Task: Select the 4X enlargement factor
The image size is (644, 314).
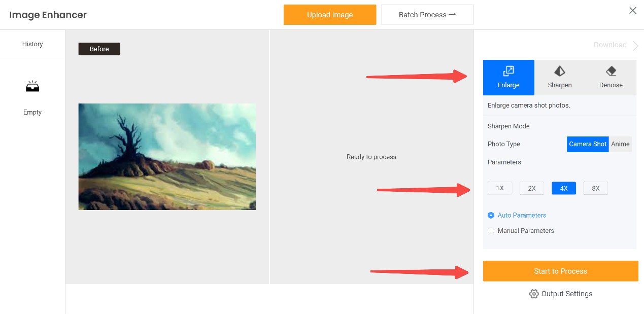Action: tap(564, 188)
